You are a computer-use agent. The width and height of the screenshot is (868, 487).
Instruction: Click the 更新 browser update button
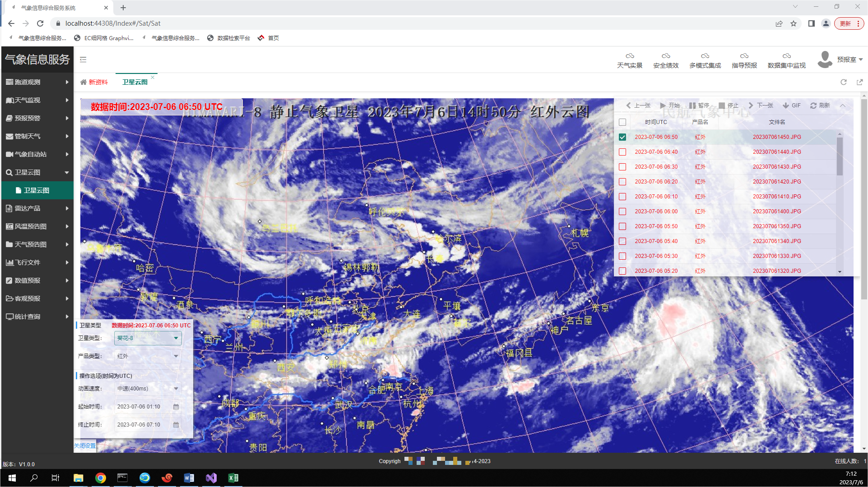click(849, 23)
